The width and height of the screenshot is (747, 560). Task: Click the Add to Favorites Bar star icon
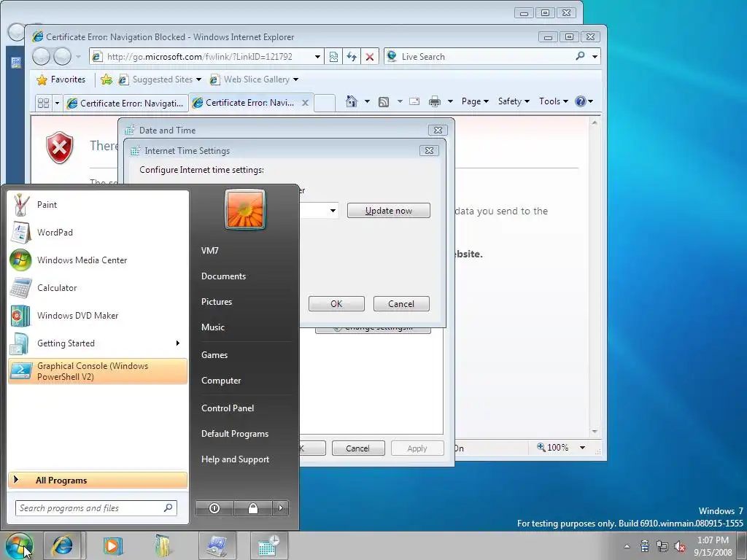107,79
